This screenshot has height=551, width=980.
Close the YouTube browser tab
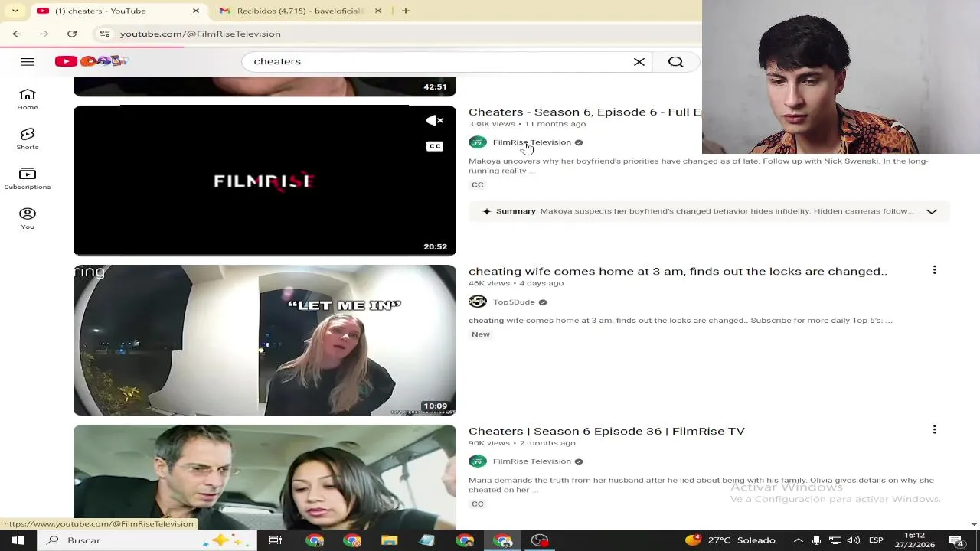tap(196, 11)
